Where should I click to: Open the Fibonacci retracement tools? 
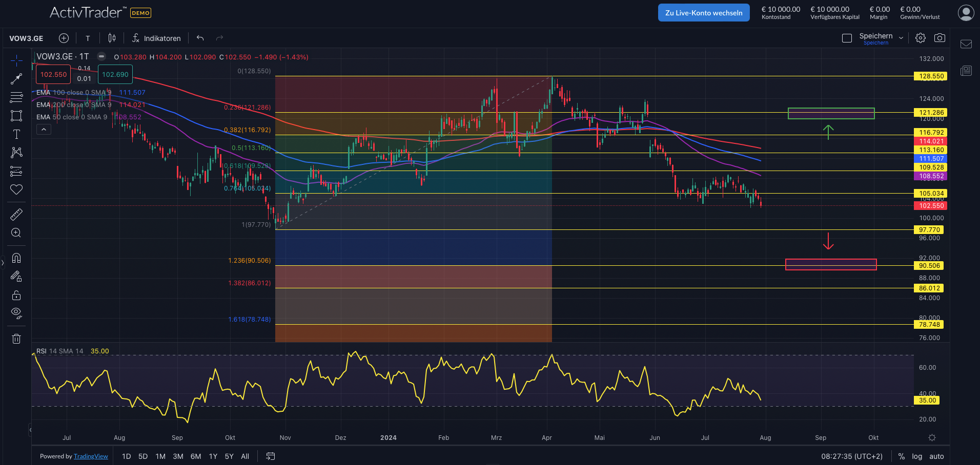16,97
